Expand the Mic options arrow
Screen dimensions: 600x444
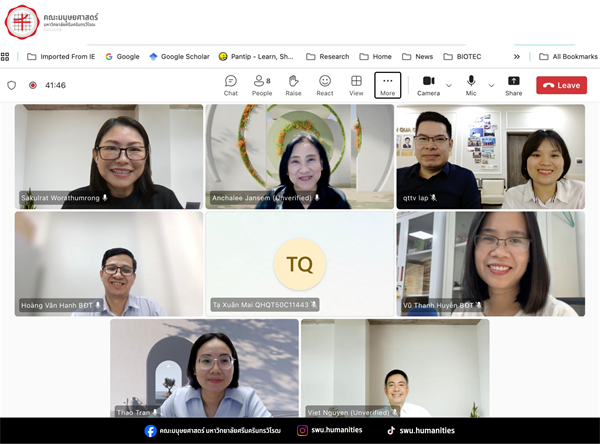tap(490, 86)
